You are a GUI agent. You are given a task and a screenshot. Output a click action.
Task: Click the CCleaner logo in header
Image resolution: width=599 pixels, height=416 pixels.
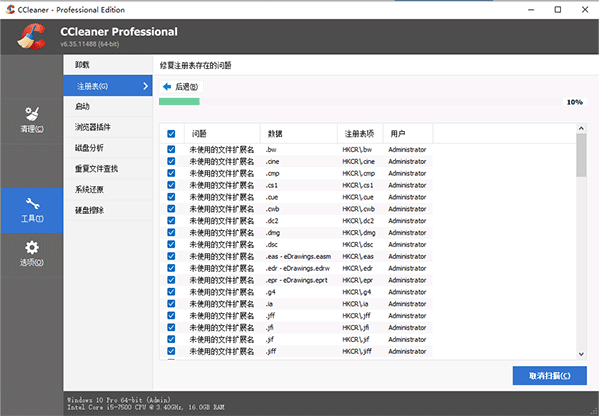coord(31,36)
